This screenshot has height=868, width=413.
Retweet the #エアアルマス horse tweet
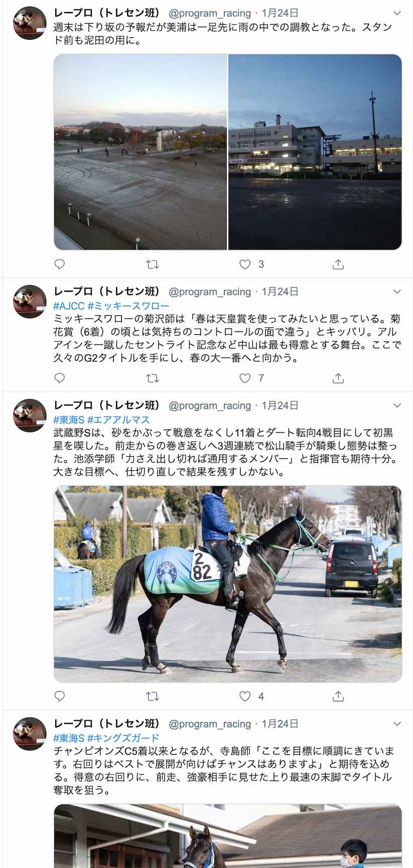point(152,696)
